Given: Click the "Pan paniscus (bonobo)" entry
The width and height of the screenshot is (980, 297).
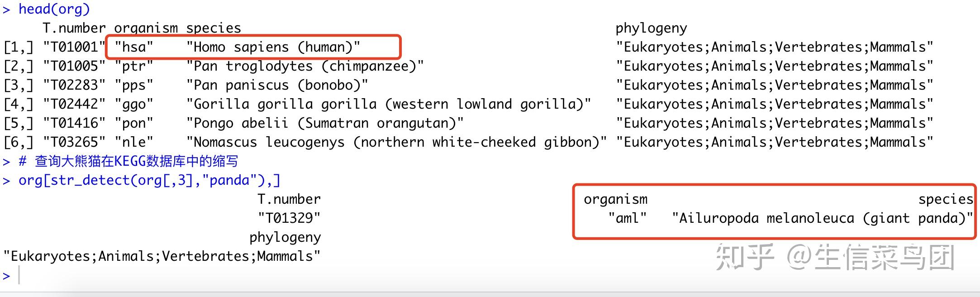Looking at the screenshot, I should coord(277,85).
